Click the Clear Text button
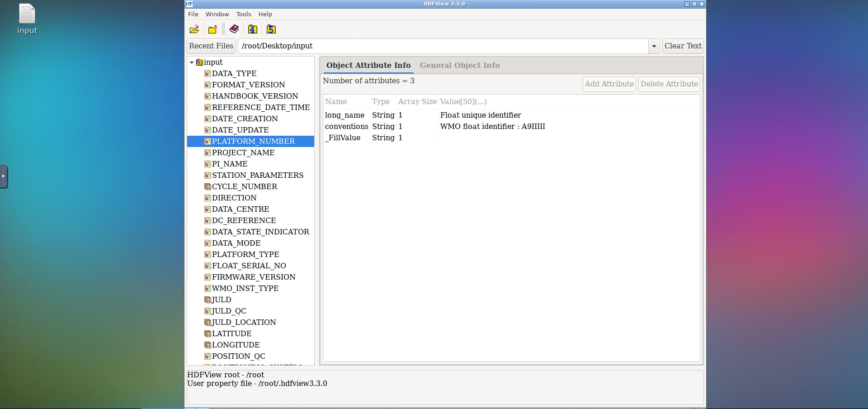The image size is (868, 409). click(683, 46)
